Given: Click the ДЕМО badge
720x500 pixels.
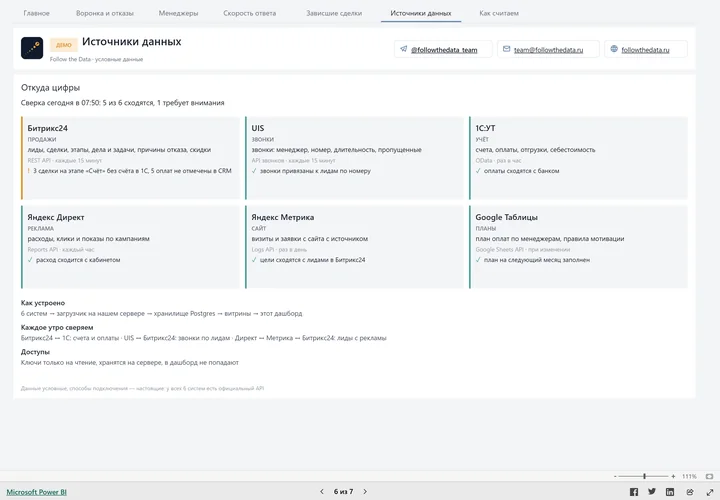Looking at the screenshot, I should [x=63, y=45].
